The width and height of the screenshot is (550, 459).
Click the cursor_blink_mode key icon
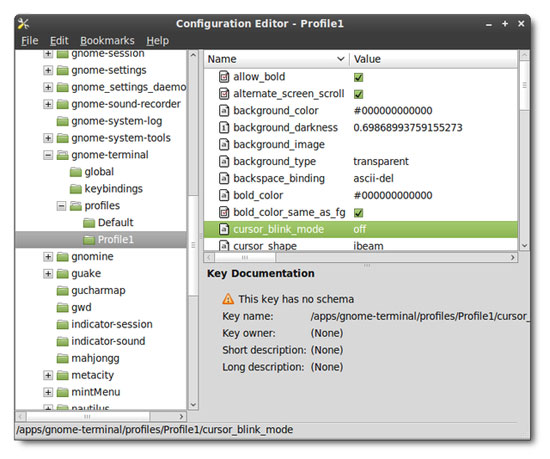pyautogui.click(x=224, y=229)
